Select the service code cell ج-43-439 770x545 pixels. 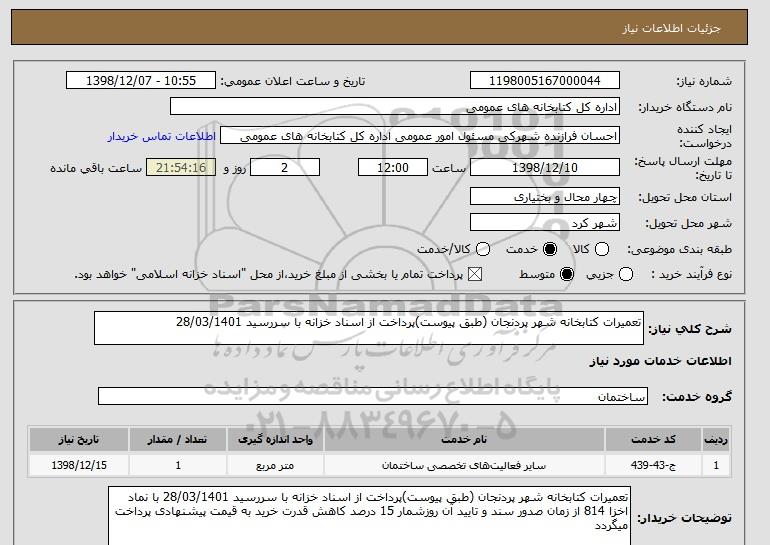point(653,465)
